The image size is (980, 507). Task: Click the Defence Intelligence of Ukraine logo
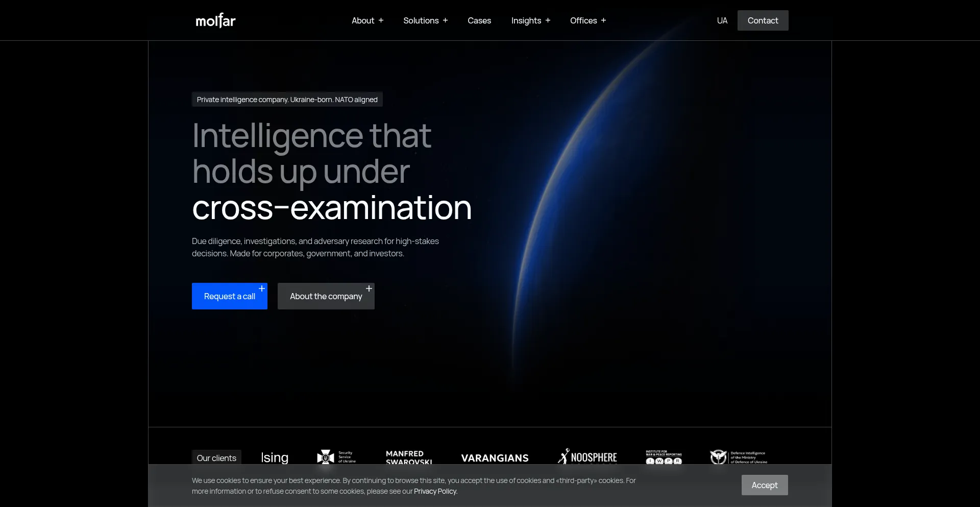[739, 457]
